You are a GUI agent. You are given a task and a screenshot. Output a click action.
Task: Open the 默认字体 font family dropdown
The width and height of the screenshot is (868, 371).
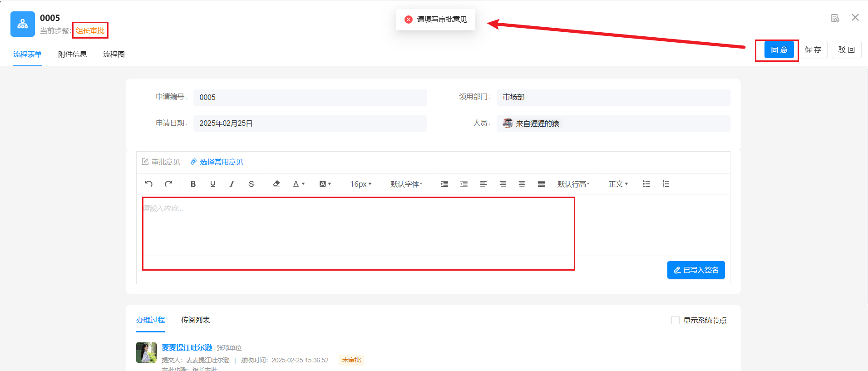[406, 184]
